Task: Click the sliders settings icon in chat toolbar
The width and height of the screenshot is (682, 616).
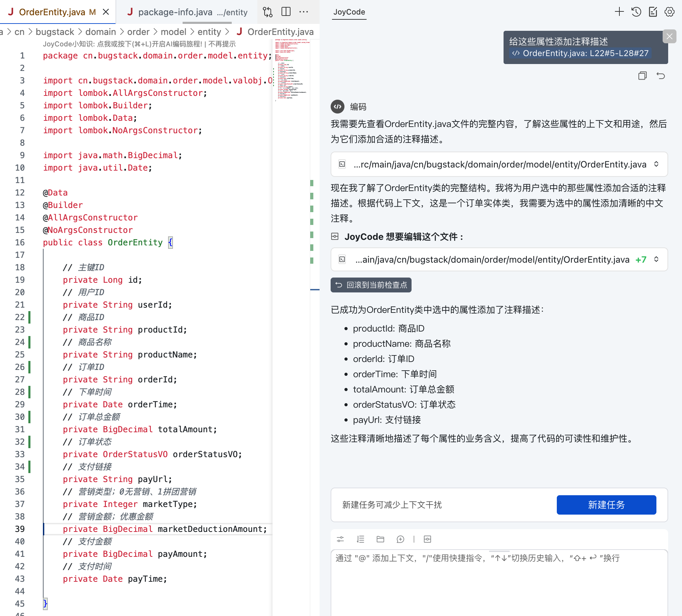Action: click(340, 539)
